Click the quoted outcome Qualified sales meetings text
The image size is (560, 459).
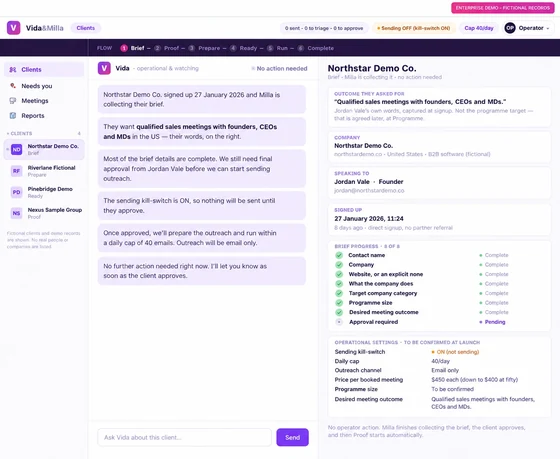pyautogui.click(x=420, y=102)
